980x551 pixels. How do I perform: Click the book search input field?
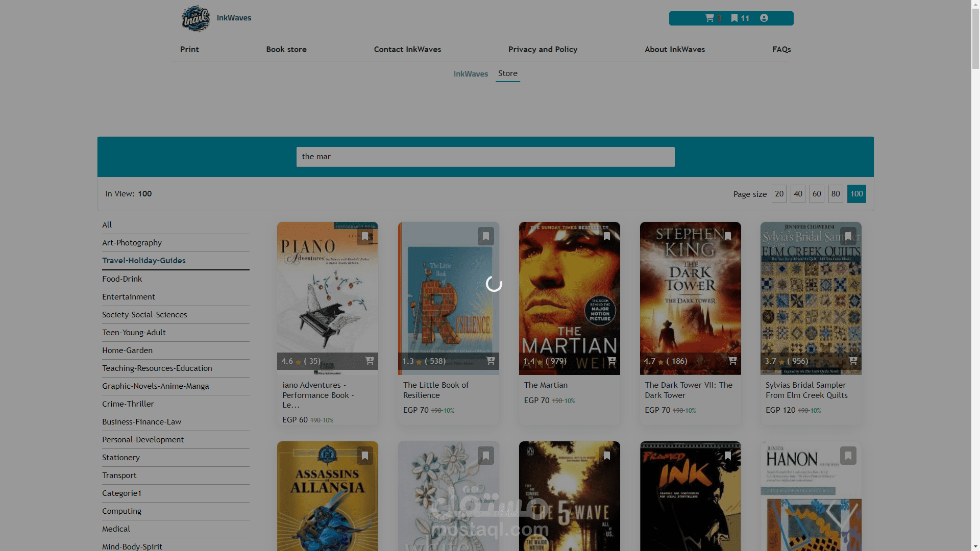485,157
